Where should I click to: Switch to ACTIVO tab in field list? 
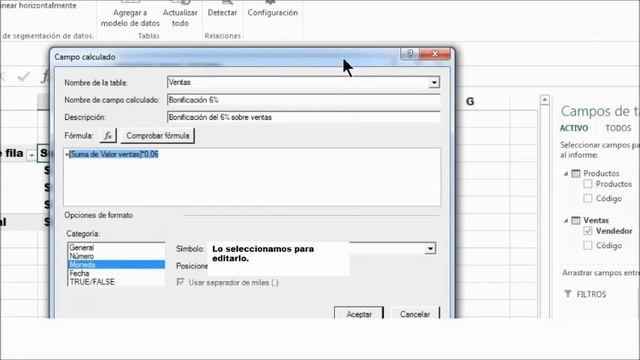tap(574, 128)
